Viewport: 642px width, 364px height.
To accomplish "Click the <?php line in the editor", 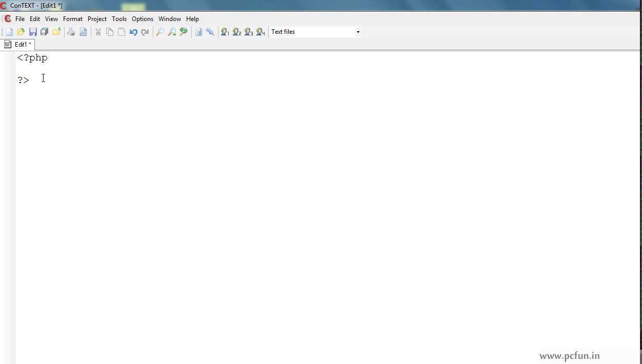I will [32, 58].
